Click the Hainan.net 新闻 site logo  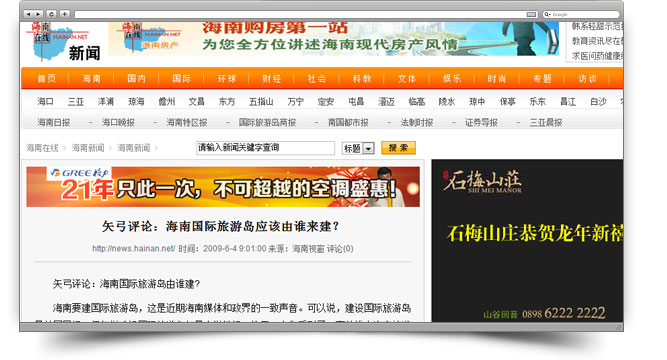pos(64,42)
